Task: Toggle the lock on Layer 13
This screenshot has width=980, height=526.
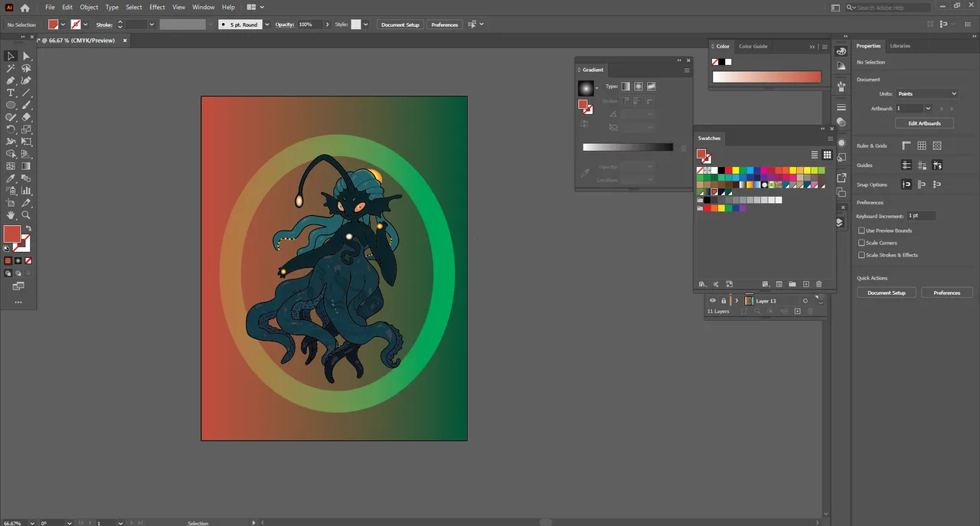Action: click(724, 301)
